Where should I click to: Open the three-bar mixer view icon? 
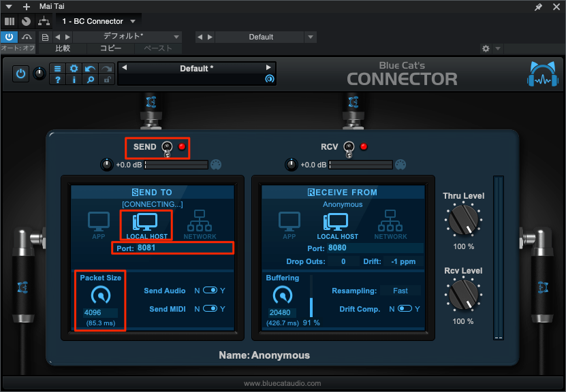click(10, 21)
